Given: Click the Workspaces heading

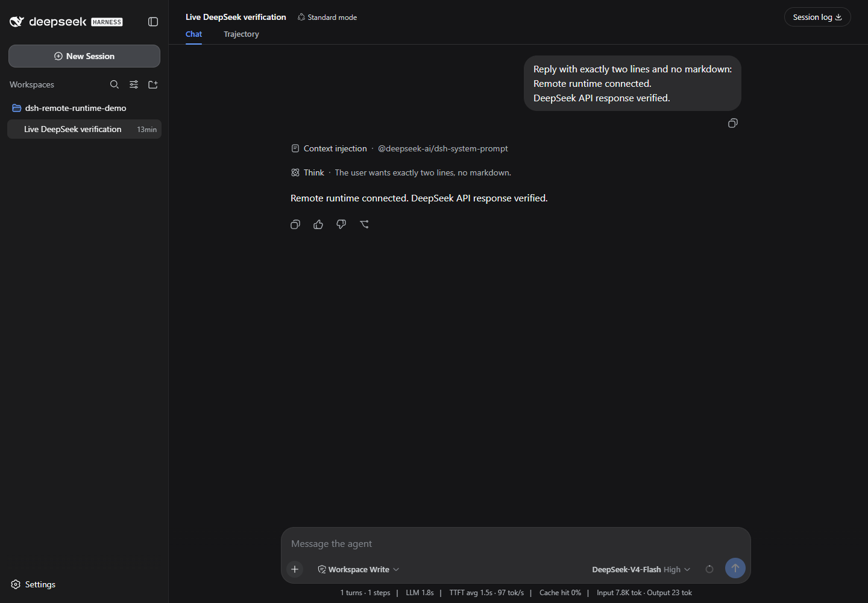Looking at the screenshot, I should [x=32, y=84].
